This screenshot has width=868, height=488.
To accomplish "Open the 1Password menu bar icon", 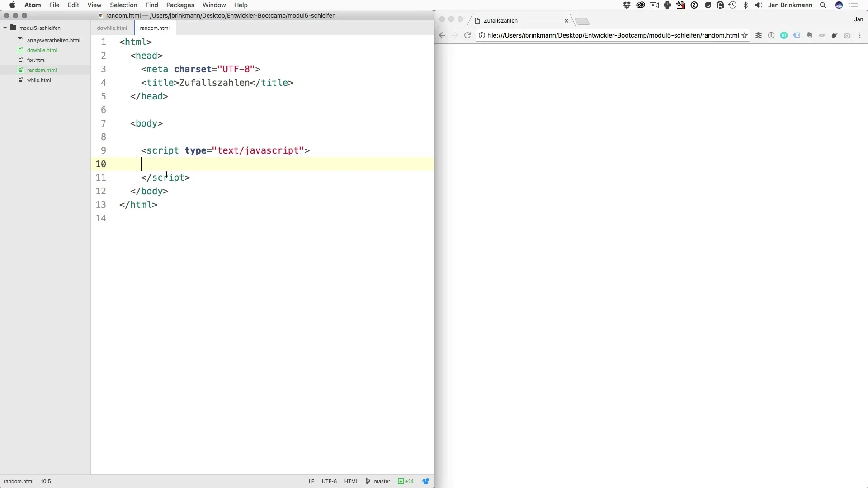I will click(x=694, y=5).
